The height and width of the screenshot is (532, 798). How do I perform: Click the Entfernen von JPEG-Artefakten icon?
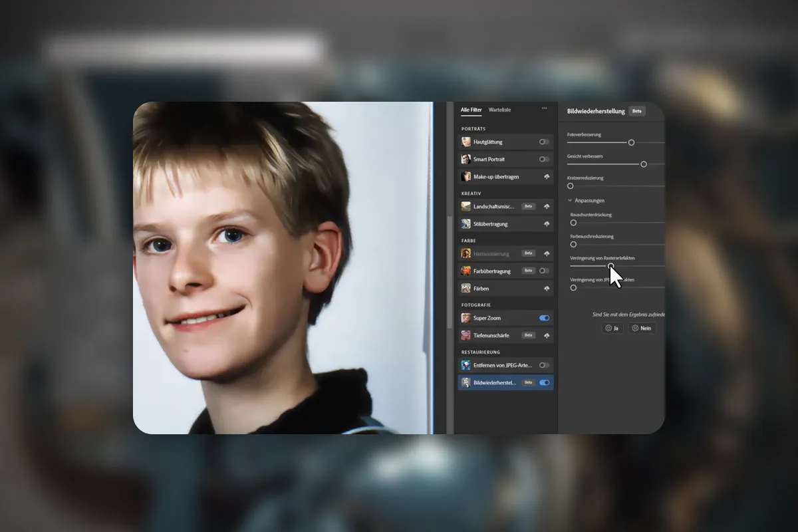pos(466,365)
